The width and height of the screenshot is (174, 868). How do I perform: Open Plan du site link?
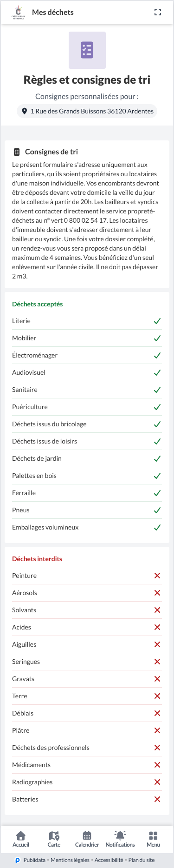coord(142,860)
